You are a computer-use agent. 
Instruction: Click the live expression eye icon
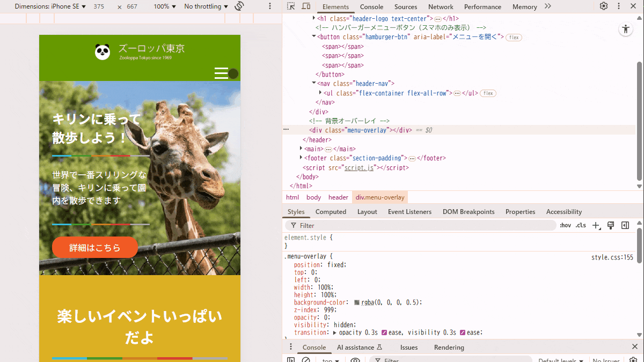point(355,360)
